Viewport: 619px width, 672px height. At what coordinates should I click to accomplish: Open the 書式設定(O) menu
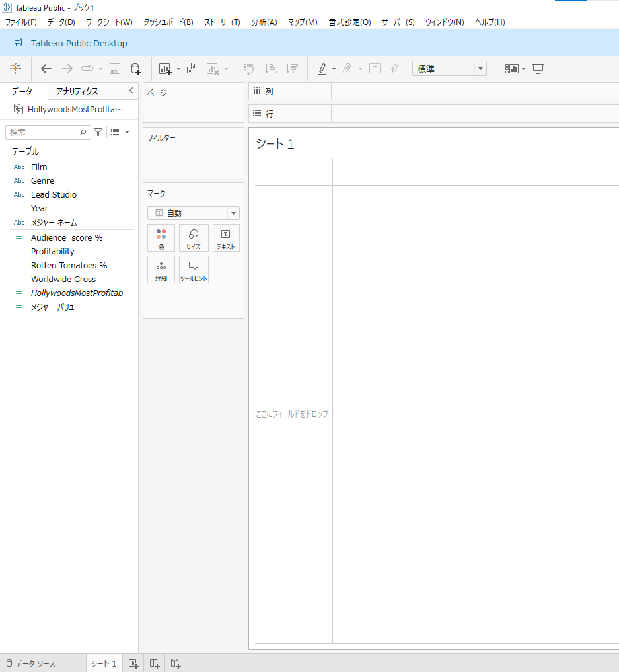click(x=349, y=22)
